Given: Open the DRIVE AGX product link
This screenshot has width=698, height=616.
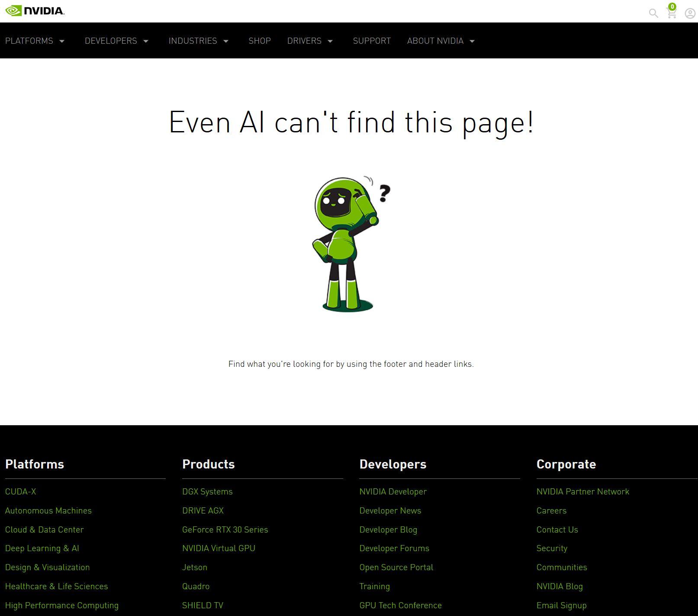Looking at the screenshot, I should (203, 510).
